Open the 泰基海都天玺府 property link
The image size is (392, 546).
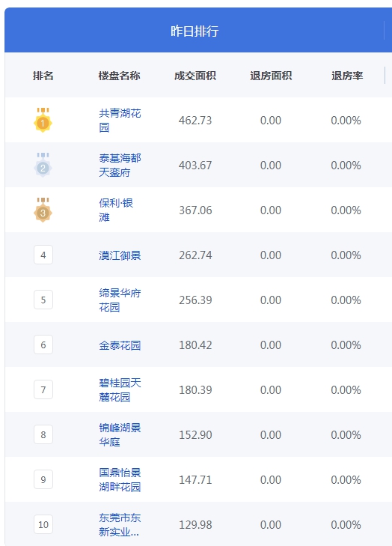point(120,165)
